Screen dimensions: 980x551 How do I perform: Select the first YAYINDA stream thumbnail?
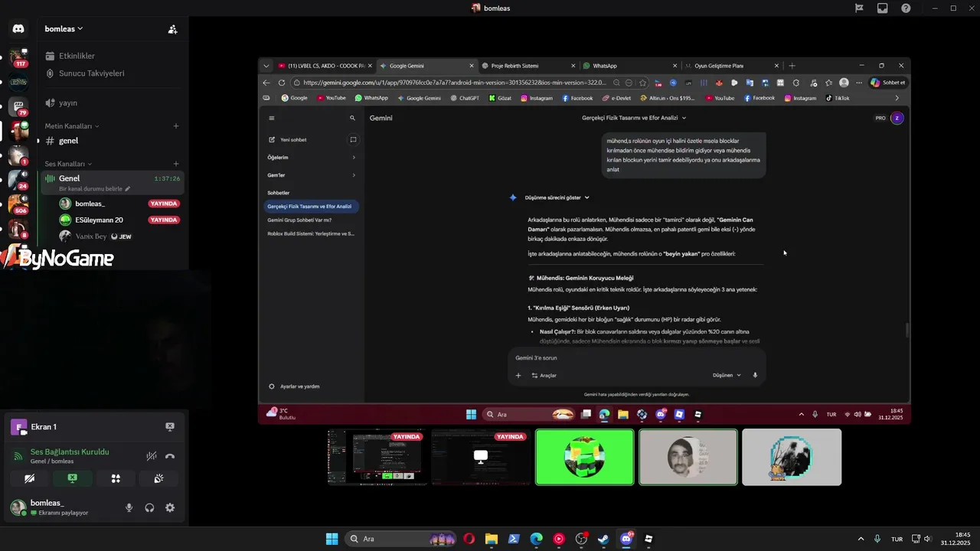point(377,457)
